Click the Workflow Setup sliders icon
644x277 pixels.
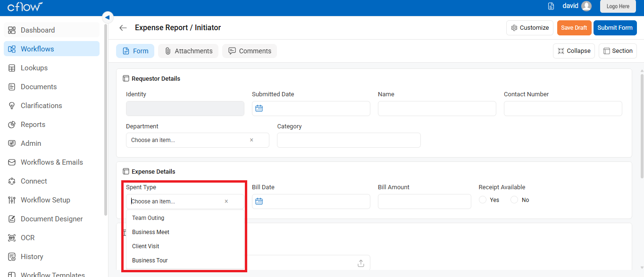[x=12, y=200]
